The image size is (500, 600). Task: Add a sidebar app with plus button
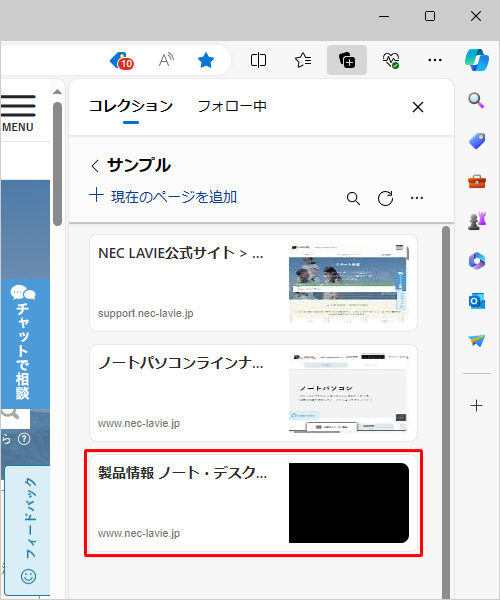coord(477,406)
